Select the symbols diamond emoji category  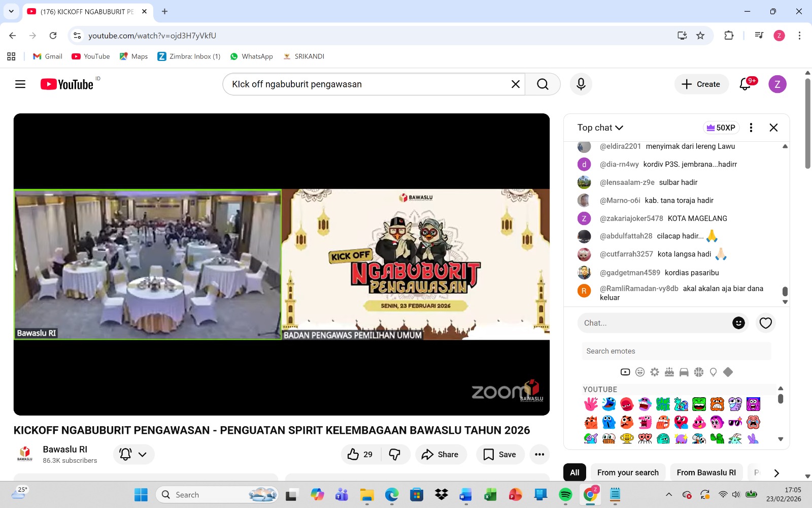coord(728,372)
